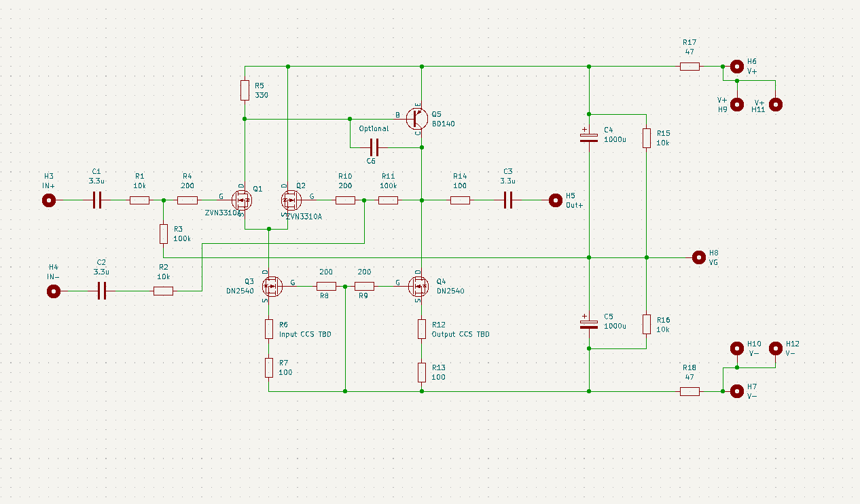This screenshot has height=504, width=860.
Task: Select electrolytic capacitor C5 symbol
Action: pyautogui.click(x=589, y=323)
